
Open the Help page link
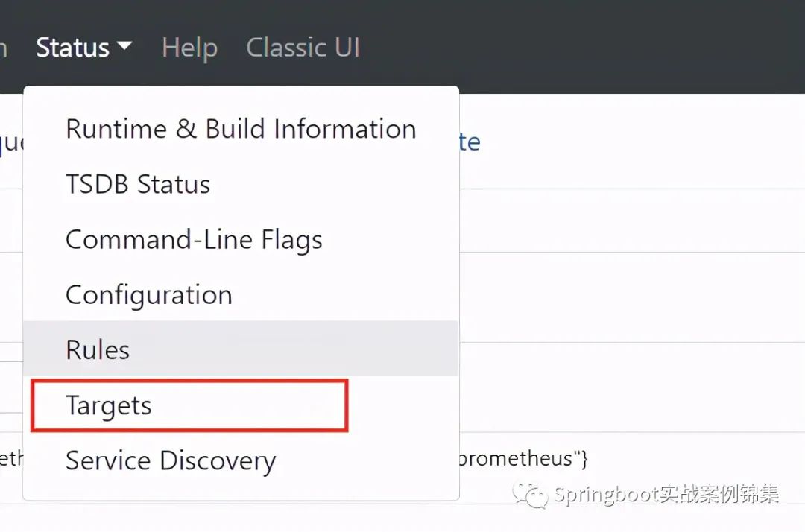(x=190, y=48)
